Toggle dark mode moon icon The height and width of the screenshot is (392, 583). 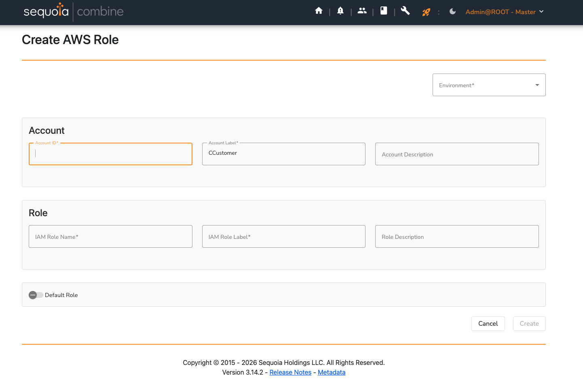pyautogui.click(x=452, y=12)
